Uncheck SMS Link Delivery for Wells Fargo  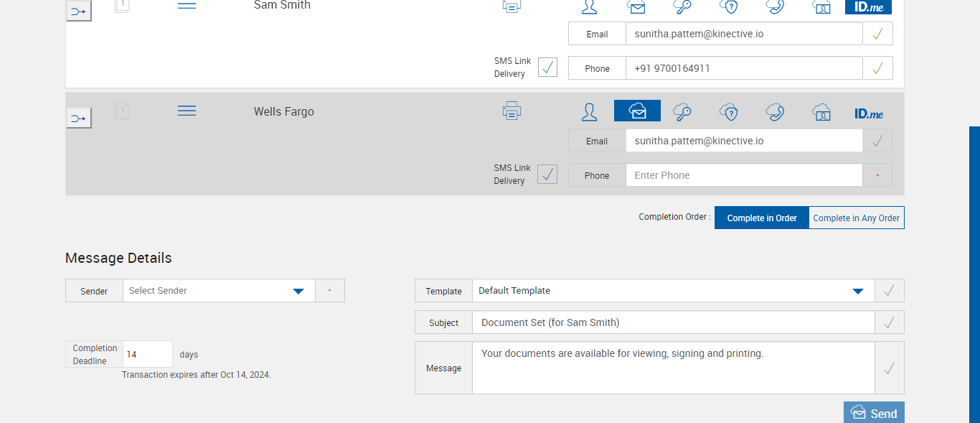click(x=547, y=175)
